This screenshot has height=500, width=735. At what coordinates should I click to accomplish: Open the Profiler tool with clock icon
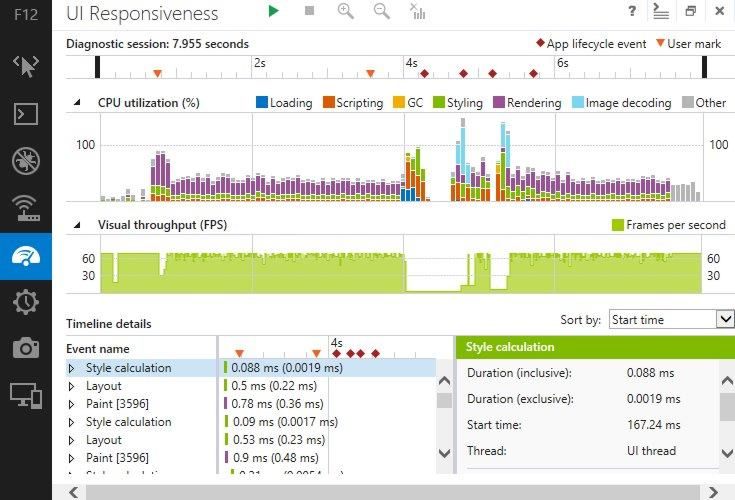(25, 302)
